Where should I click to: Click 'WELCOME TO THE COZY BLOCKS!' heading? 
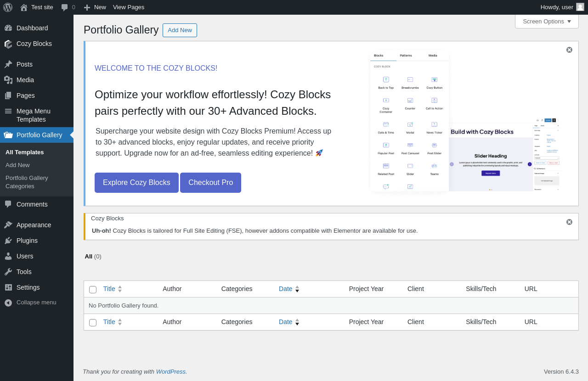point(156,68)
